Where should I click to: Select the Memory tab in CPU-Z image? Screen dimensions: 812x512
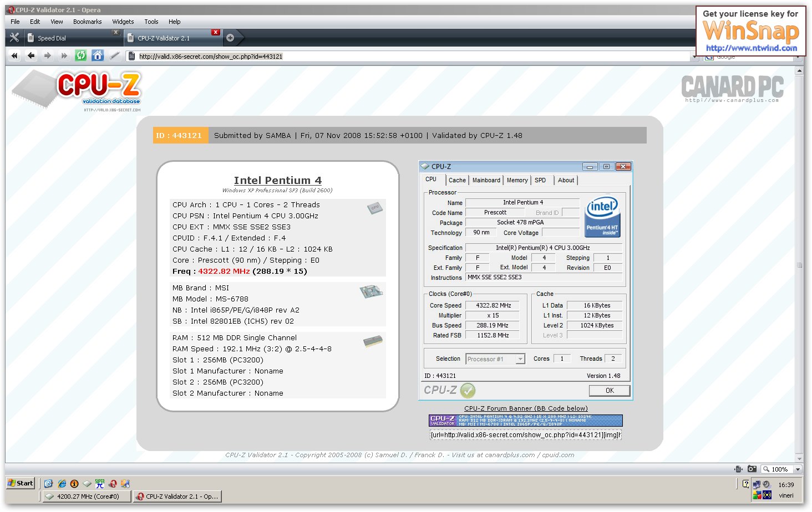517,180
